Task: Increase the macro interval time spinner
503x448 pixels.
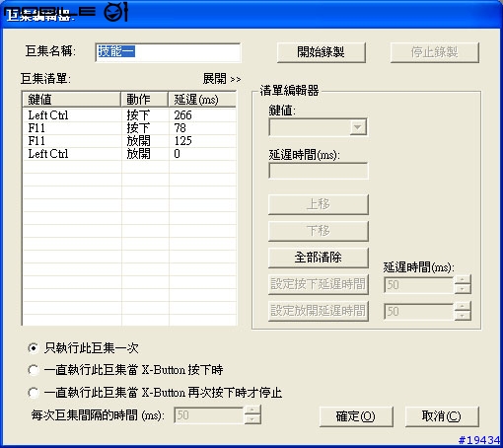Action: [x=252, y=411]
